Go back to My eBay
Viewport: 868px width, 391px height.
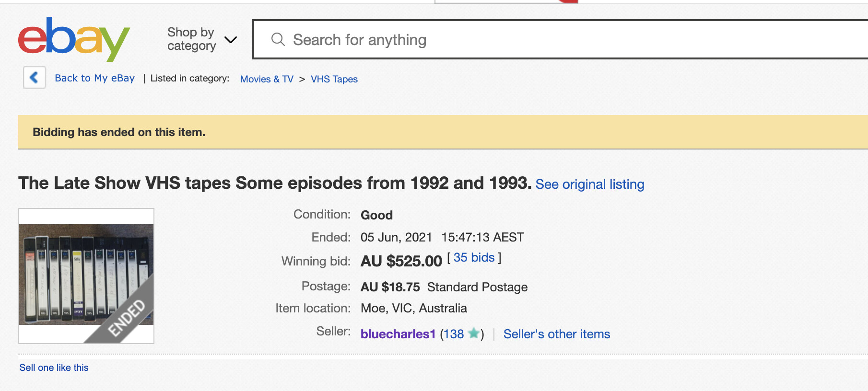(94, 78)
